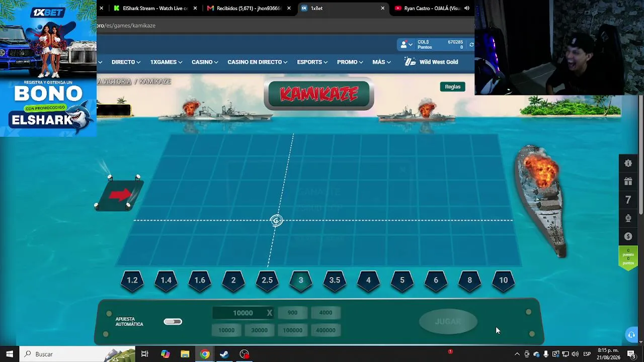Open the wheel of fortune sidebar icon

point(628,218)
